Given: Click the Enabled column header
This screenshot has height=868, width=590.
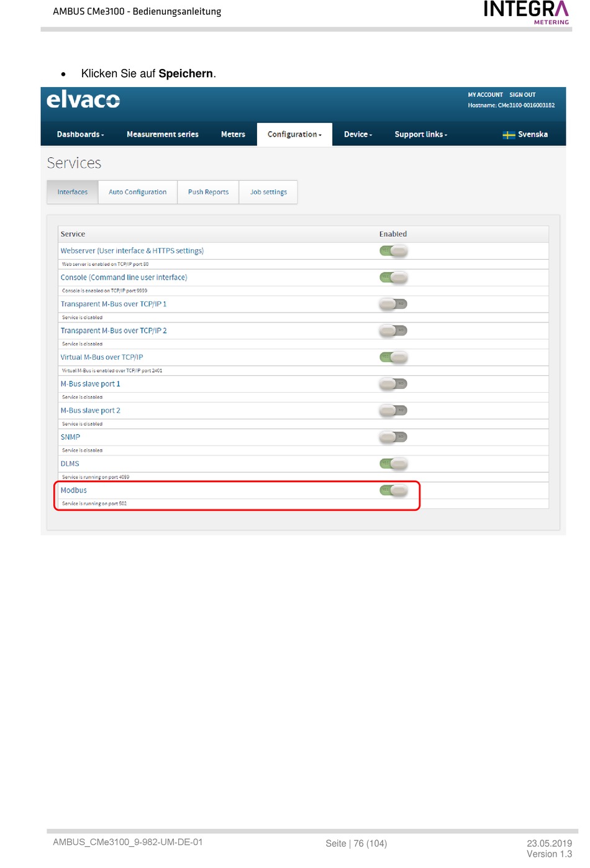Looking at the screenshot, I should click(x=393, y=234).
